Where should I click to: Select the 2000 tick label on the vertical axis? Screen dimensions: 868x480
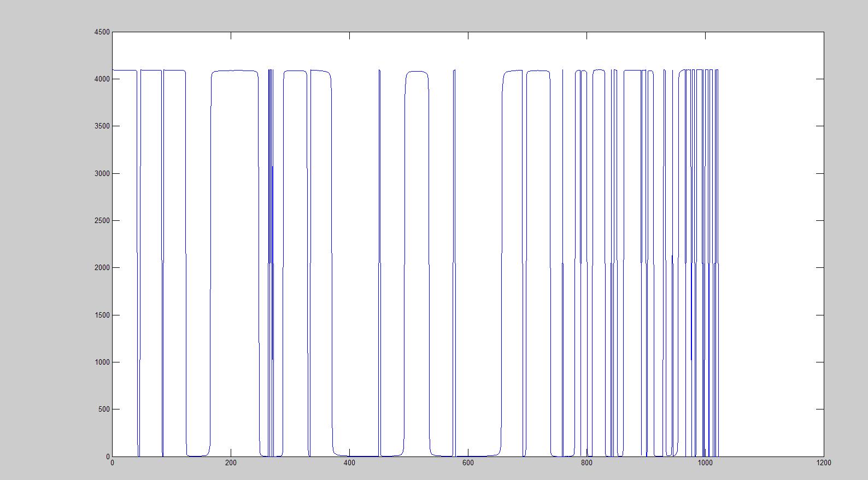102,268
